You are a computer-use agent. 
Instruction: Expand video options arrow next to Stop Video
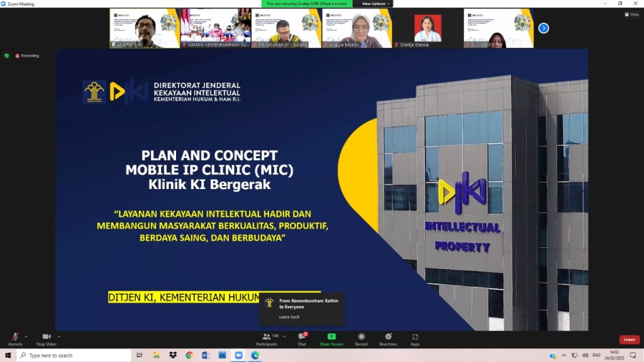(x=59, y=336)
